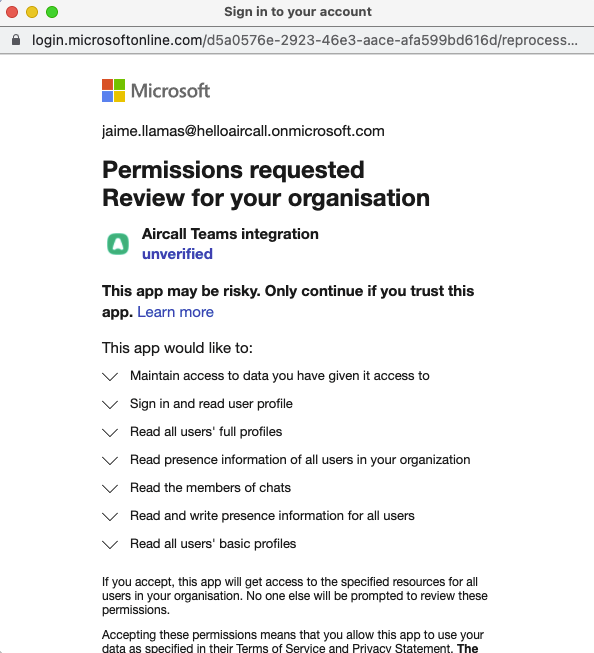The width and height of the screenshot is (594, 653).
Task: Close the sign-in window with red button
Action: click(x=12, y=12)
